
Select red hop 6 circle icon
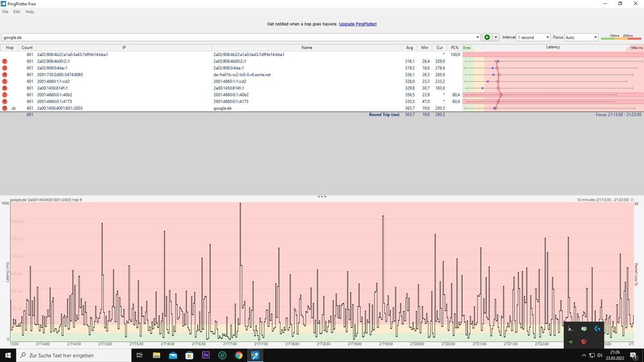coord(5,88)
